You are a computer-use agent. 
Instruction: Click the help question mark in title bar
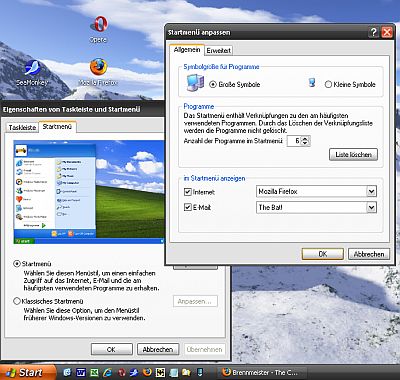click(374, 32)
